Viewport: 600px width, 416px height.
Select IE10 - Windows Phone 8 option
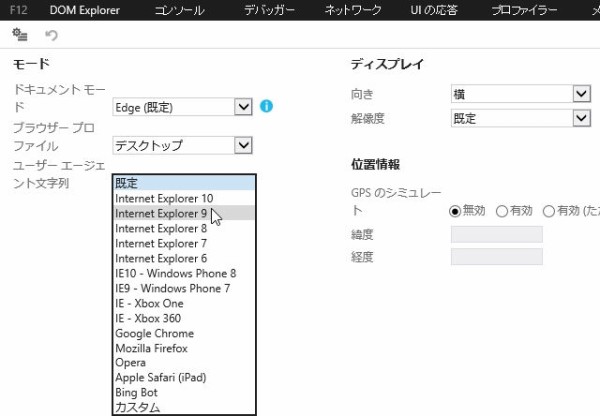[x=184, y=273]
